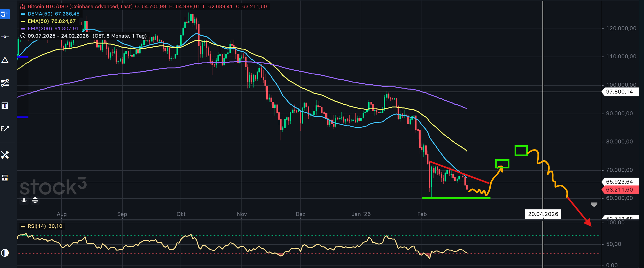Click the red 63.211,60 current price tag
The image size is (644, 268).
click(620, 190)
